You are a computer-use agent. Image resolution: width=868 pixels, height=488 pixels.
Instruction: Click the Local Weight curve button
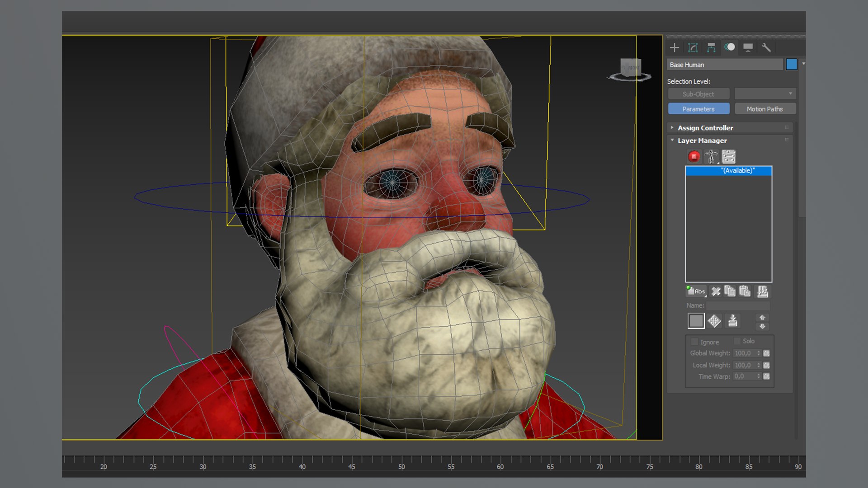click(x=766, y=365)
